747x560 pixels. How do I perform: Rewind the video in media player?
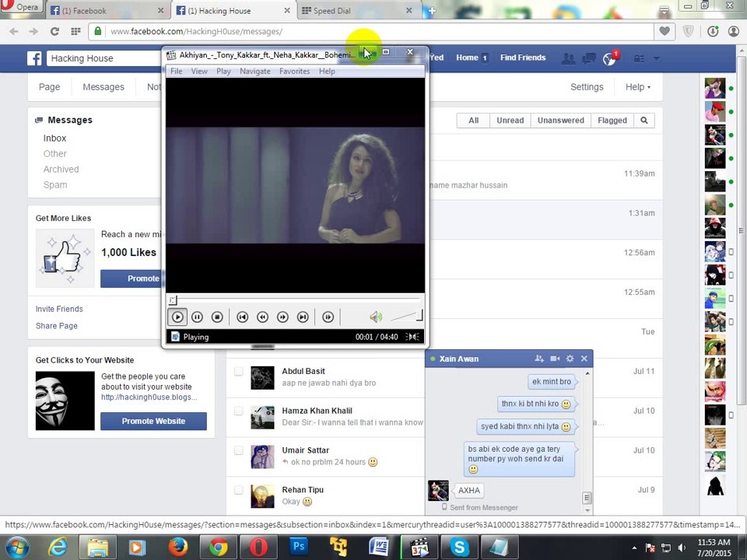(x=262, y=317)
